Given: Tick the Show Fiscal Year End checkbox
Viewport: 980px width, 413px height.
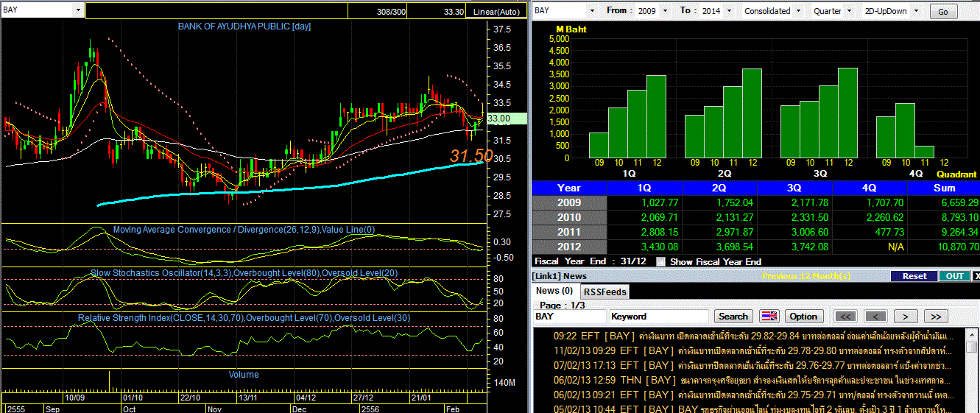Looking at the screenshot, I should pyautogui.click(x=660, y=261).
